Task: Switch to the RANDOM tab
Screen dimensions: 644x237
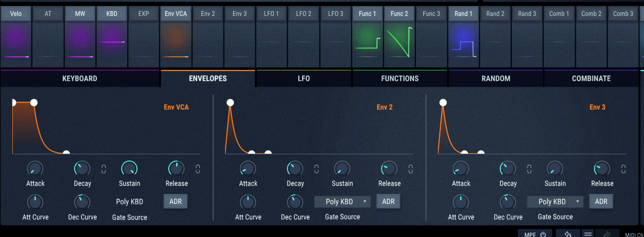Action: click(x=496, y=78)
